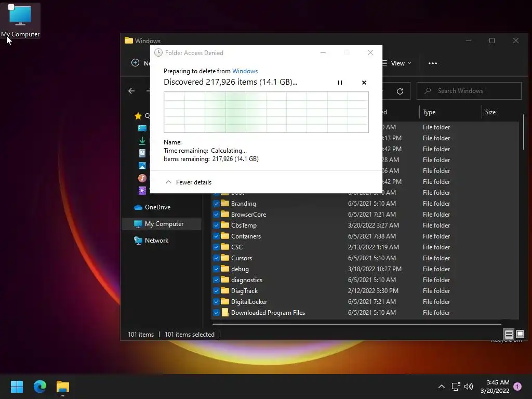Open the Windows link in the dialog

245,71
